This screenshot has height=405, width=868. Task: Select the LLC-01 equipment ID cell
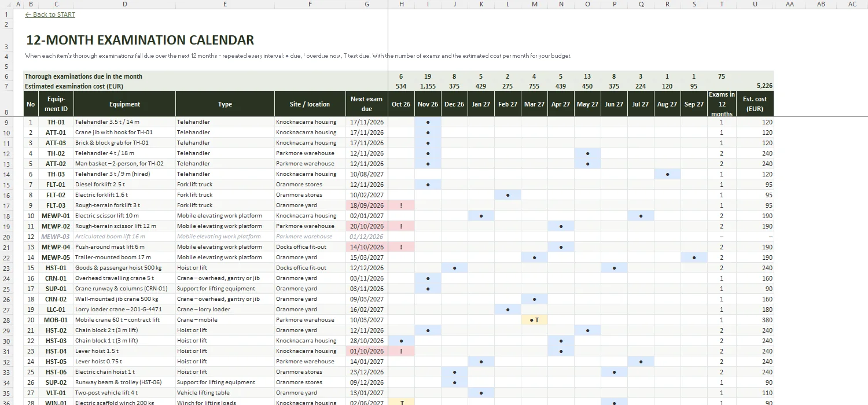[x=56, y=310]
